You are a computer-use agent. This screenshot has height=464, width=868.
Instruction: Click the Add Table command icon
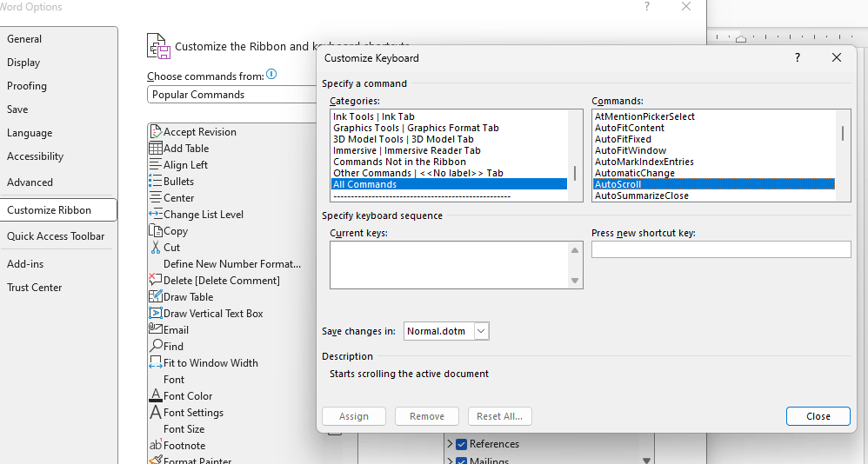point(156,149)
